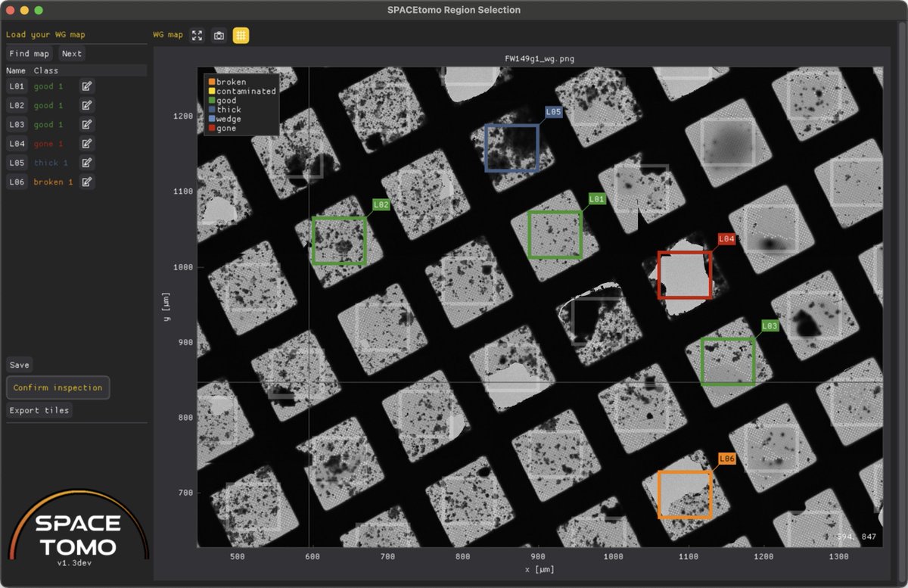The height and width of the screenshot is (588, 908).
Task: Click the FW149g1_wg.png plot title
Action: coord(540,58)
